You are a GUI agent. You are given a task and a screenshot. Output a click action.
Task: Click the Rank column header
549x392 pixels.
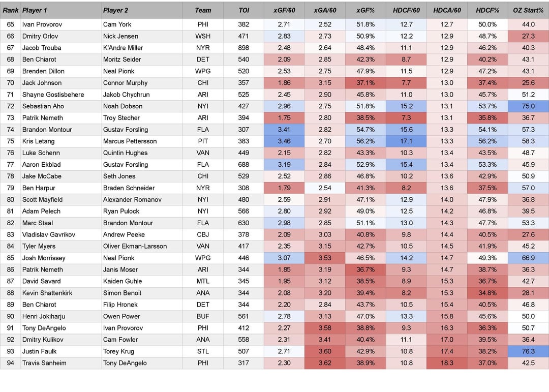[11, 10]
